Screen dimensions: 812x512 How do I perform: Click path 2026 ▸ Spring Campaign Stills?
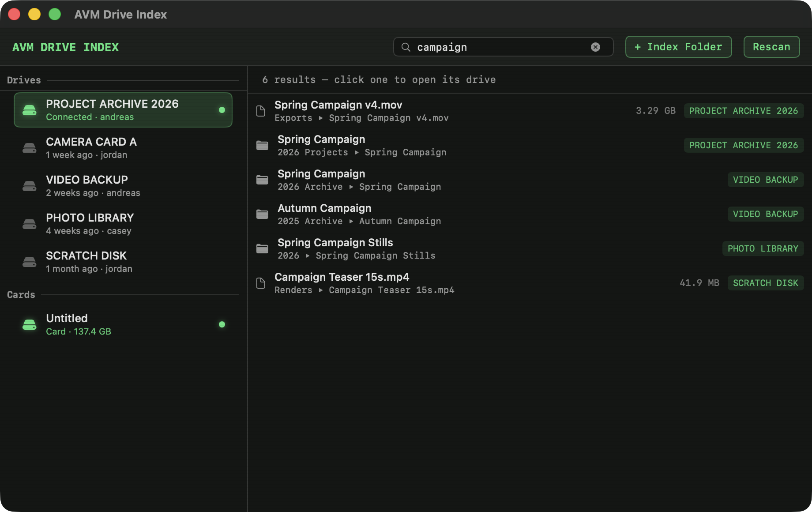(x=357, y=256)
